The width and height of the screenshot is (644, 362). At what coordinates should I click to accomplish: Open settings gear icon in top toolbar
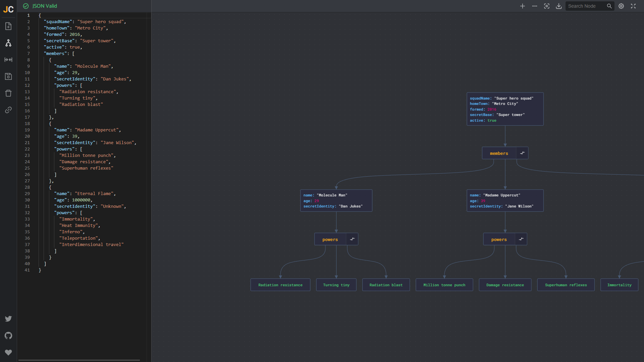(x=621, y=6)
